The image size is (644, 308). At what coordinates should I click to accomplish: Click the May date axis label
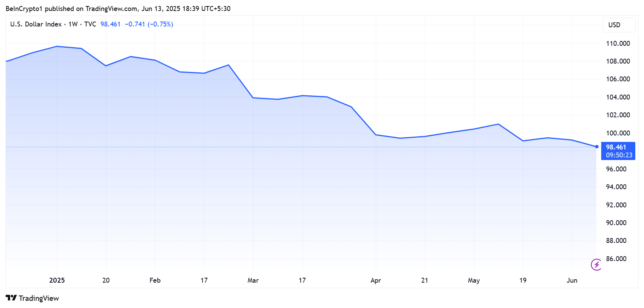474,280
